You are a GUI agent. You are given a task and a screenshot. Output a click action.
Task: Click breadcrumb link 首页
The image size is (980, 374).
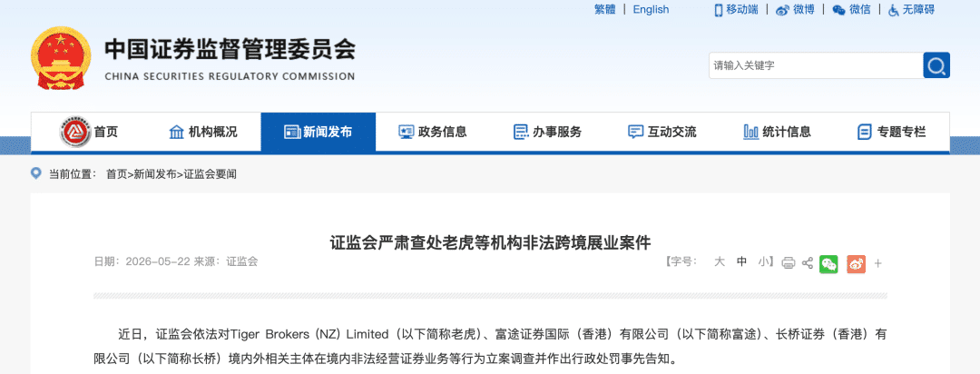pos(116,174)
